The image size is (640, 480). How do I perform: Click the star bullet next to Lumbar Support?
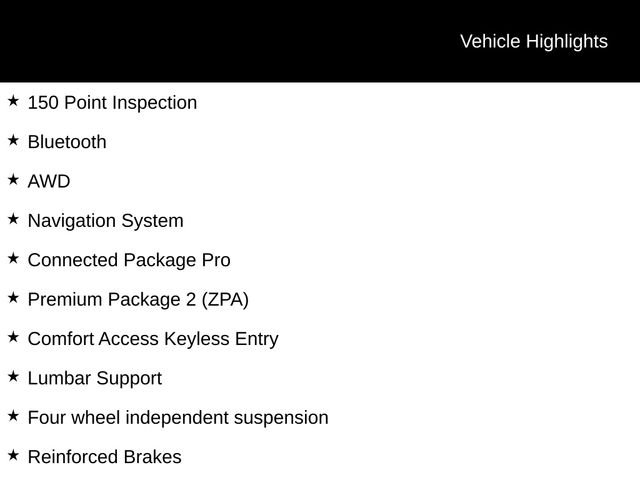(13, 377)
